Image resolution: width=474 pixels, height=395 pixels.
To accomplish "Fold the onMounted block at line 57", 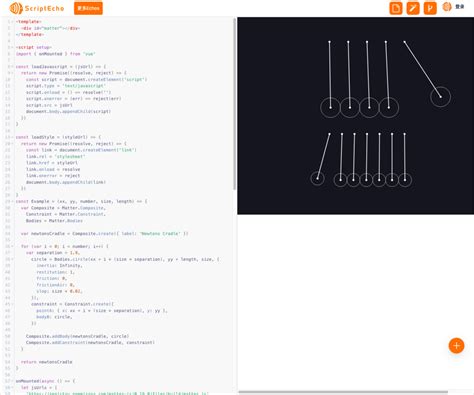I will 13,381.
